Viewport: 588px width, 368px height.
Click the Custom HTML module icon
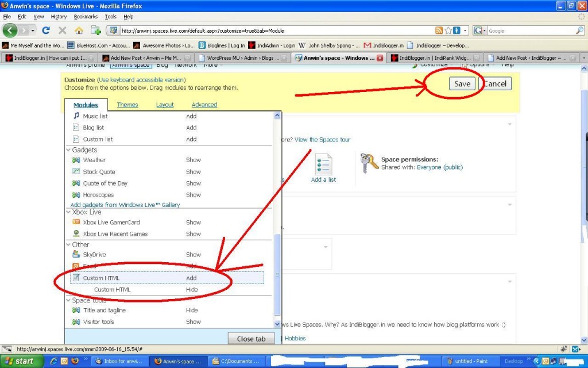coord(76,278)
